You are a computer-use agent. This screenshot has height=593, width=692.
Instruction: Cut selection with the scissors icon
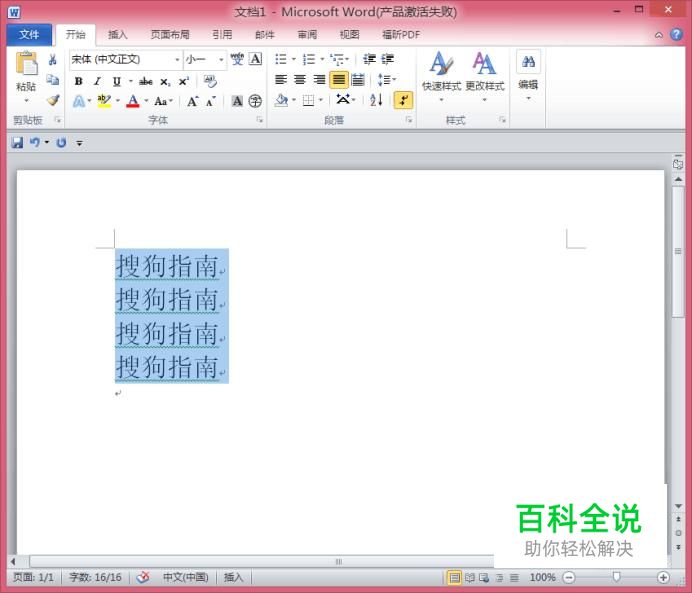point(53,60)
